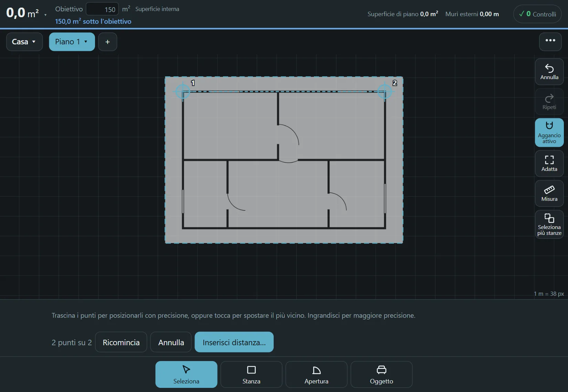
Task: Open the three-dots more options menu
Action: click(550, 42)
